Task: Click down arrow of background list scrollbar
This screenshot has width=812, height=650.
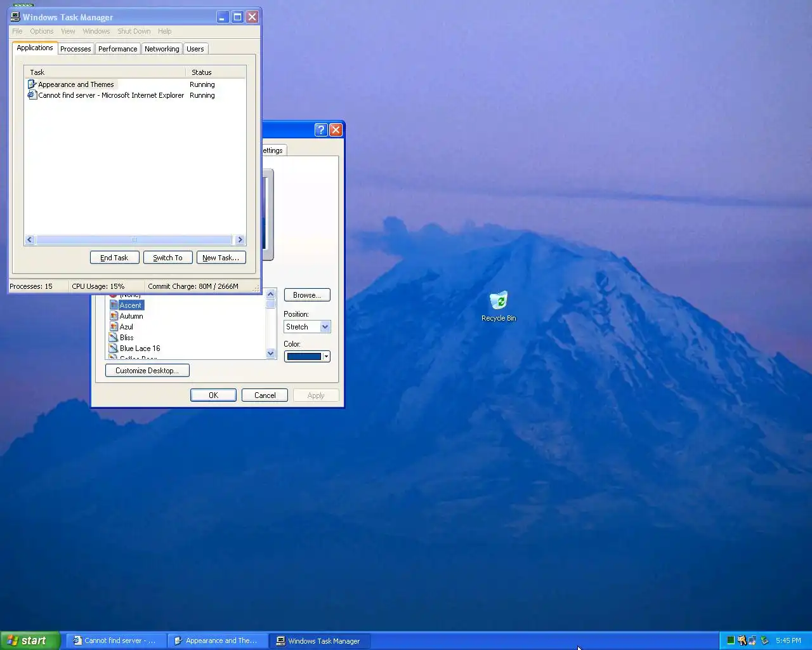Action: [271, 354]
